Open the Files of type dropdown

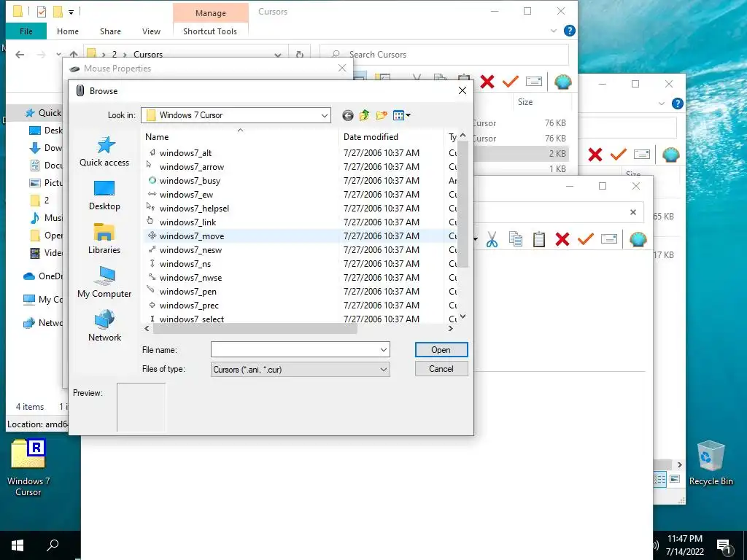(x=300, y=370)
